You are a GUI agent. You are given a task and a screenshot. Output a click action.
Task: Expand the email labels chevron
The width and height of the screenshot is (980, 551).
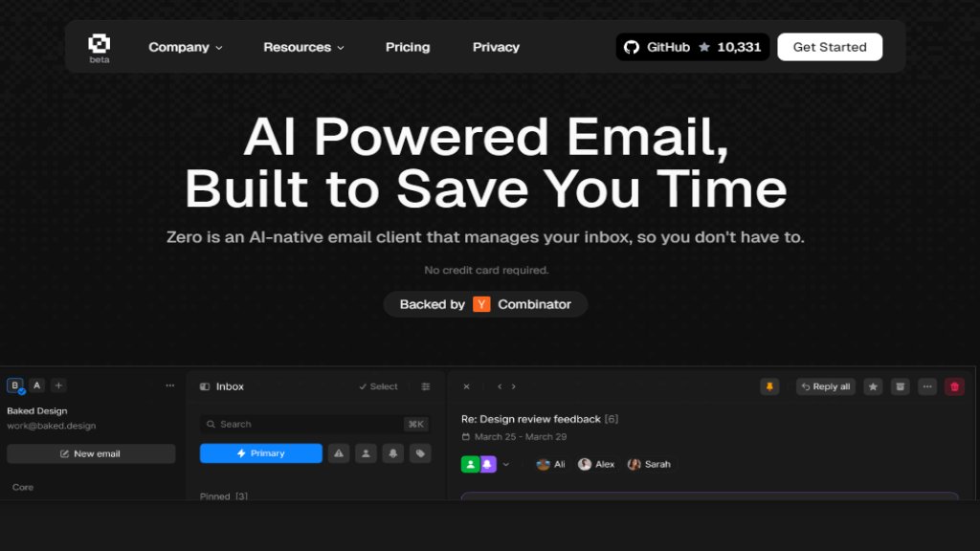506,465
